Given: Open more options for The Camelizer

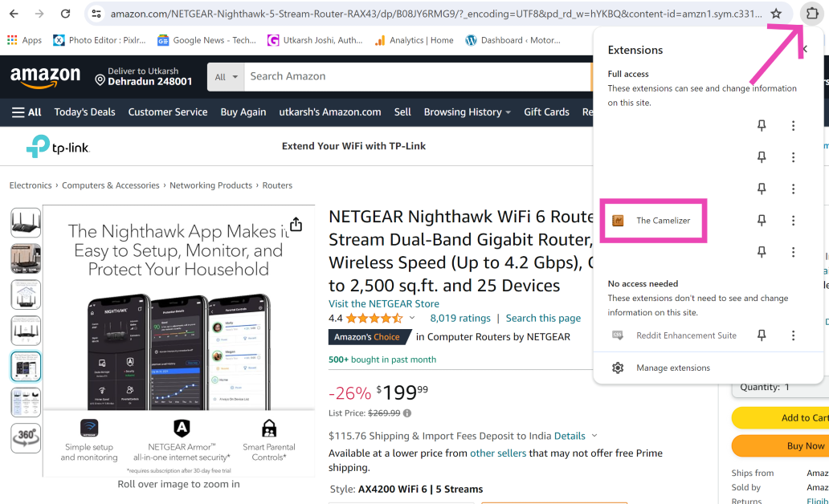Looking at the screenshot, I should coord(793,221).
